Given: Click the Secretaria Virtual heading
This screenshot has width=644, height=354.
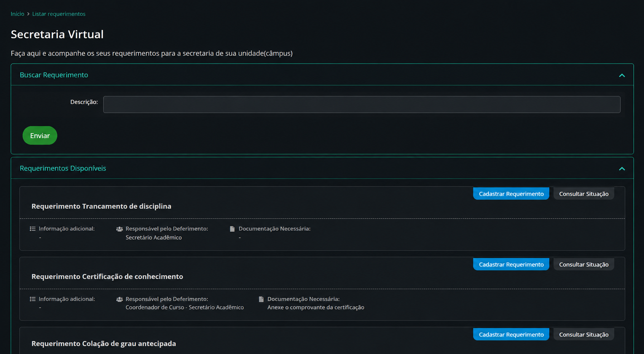Looking at the screenshot, I should (57, 34).
